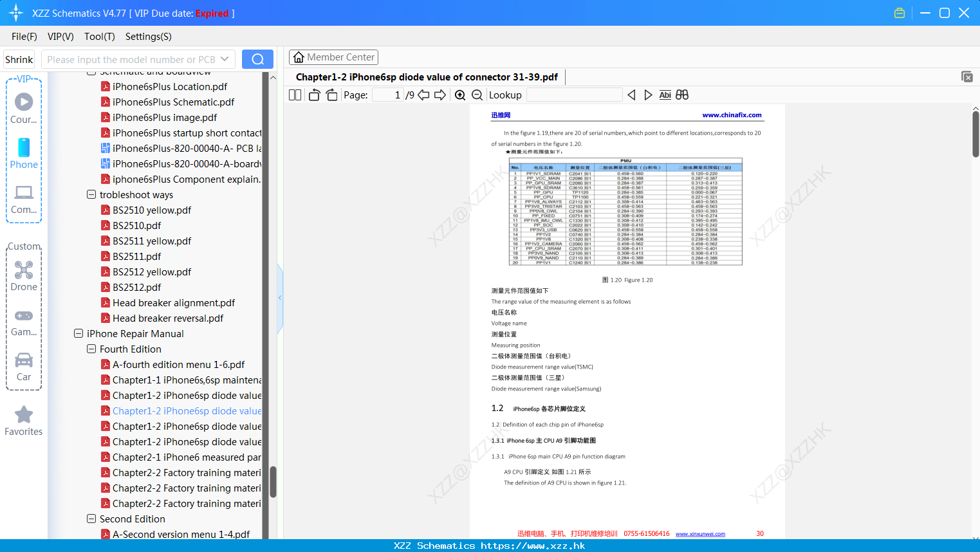Open Head breaker reversal.pdf

click(x=168, y=318)
